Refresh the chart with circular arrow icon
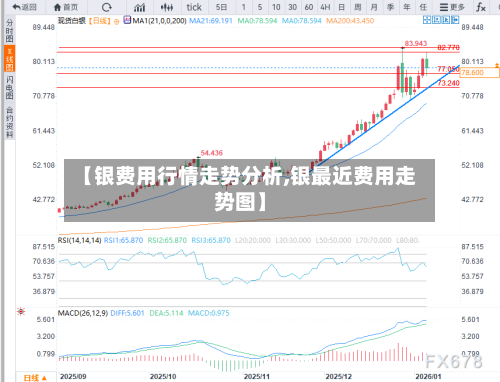The image size is (500, 382). (x=107, y=7)
